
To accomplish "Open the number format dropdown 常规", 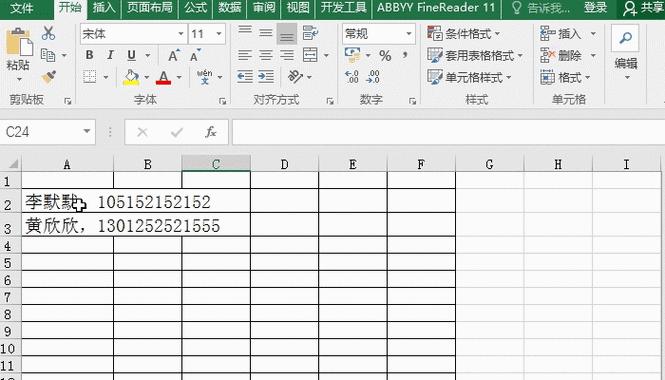I will click(x=378, y=34).
